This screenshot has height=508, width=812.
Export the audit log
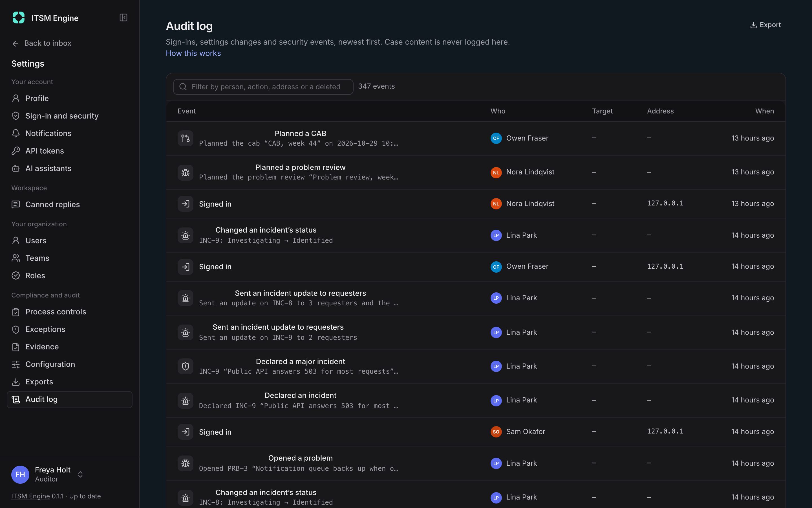click(x=765, y=25)
